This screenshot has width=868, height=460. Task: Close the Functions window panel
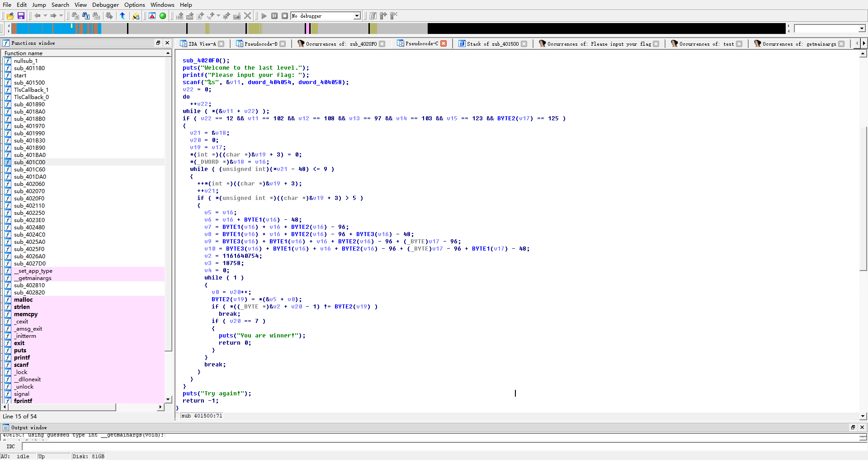click(167, 43)
